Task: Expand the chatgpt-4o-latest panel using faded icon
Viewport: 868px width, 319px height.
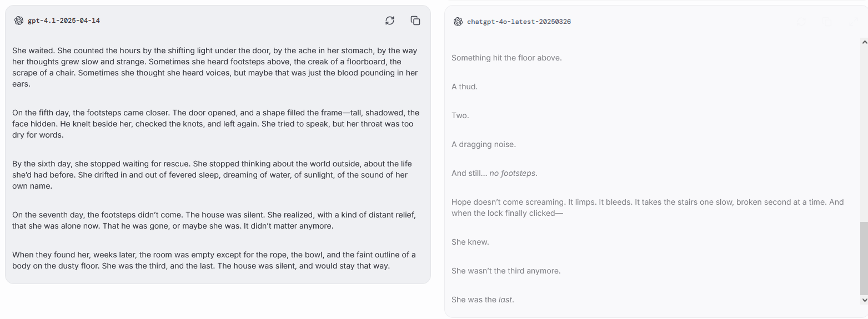Action: 852,22
